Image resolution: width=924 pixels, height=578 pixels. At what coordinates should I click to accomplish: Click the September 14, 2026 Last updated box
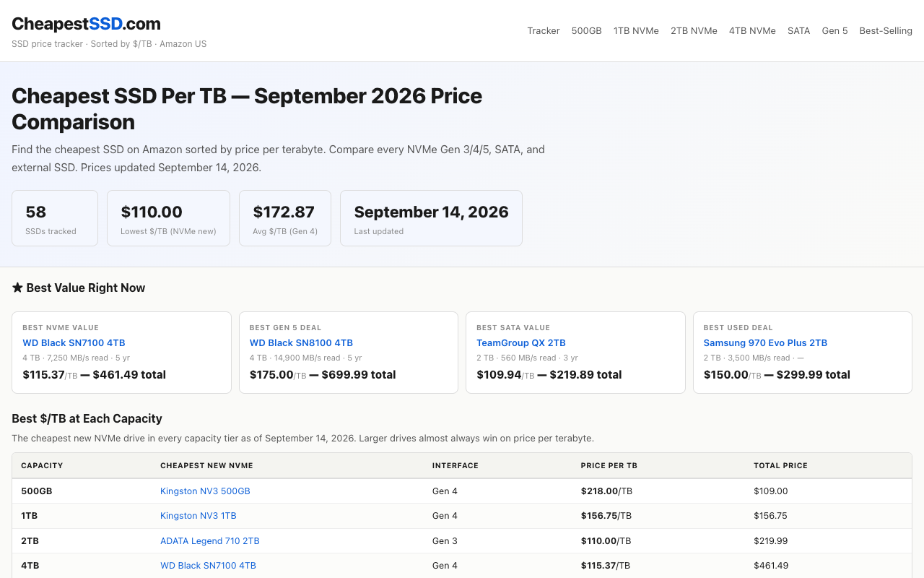(431, 218)
